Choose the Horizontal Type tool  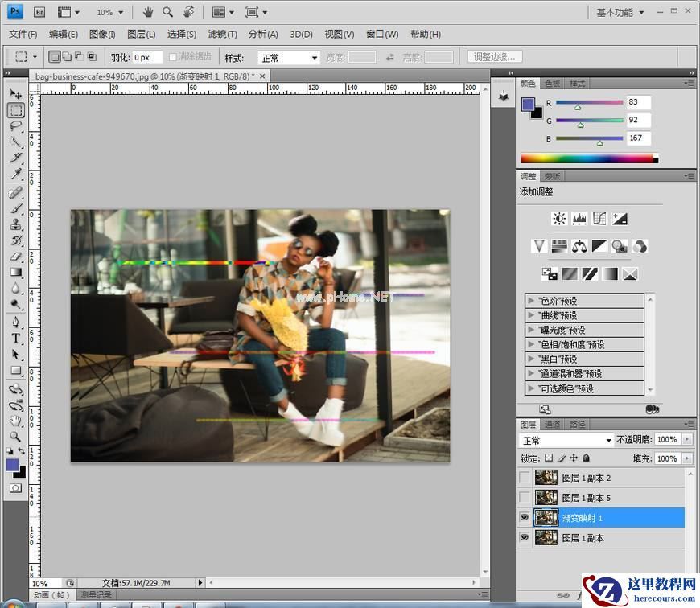click(x=15, y=339)
